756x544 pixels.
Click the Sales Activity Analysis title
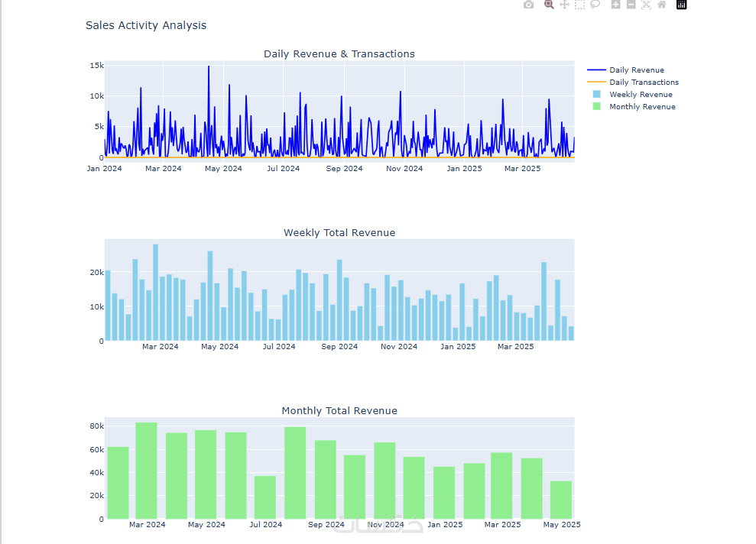click(145, 25)
